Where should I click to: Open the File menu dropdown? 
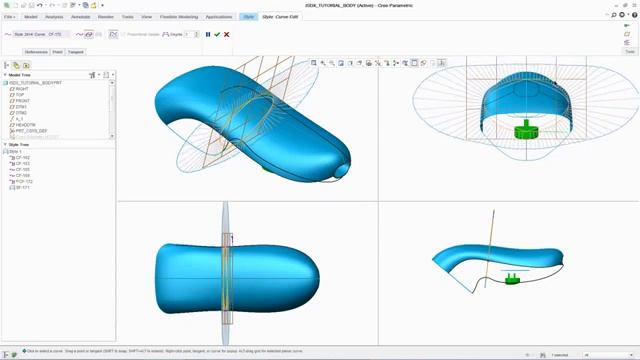tap(9, 17)
